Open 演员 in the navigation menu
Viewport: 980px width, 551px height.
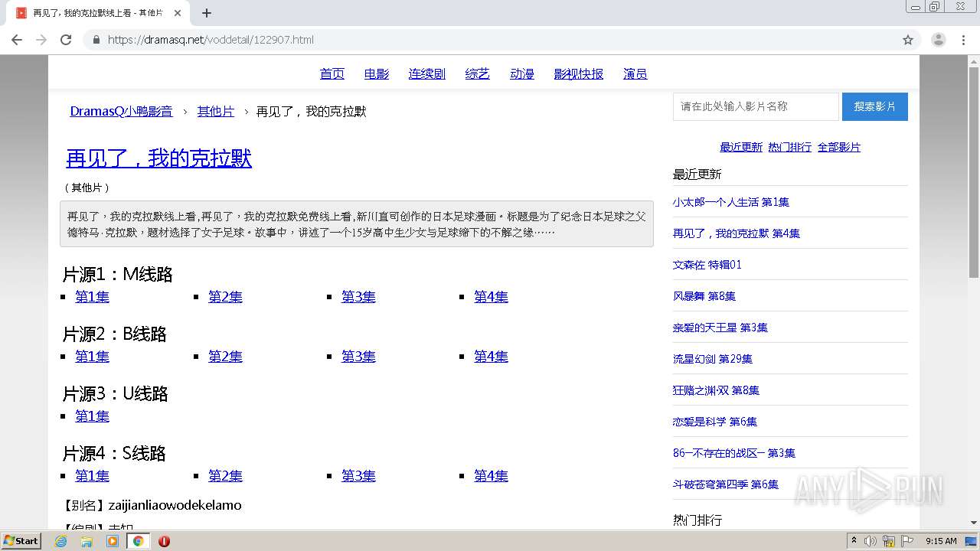(635, 74)
